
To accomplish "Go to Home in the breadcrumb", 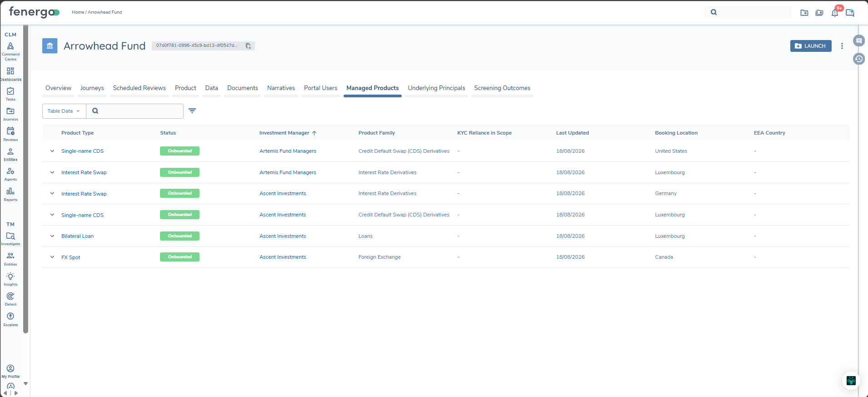I will [x=78, y=12].
